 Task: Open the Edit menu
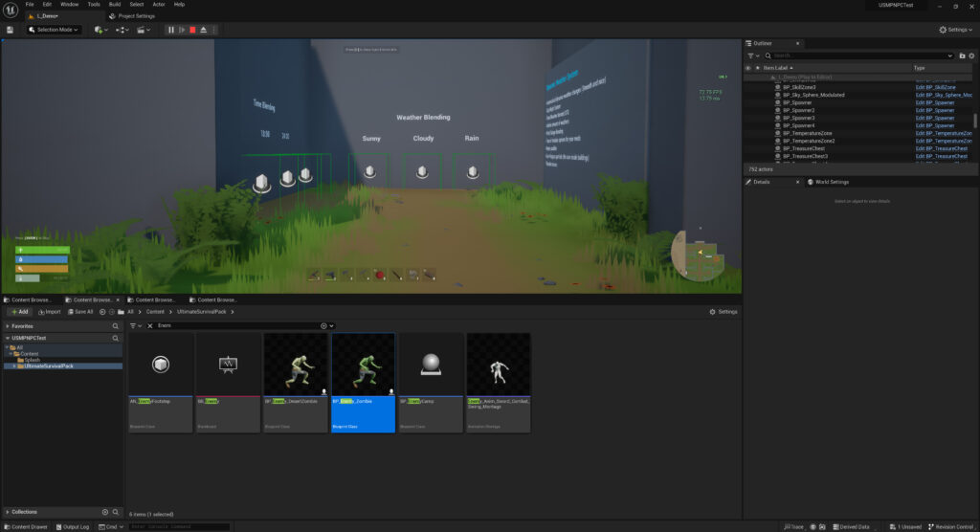pos(47,5)
